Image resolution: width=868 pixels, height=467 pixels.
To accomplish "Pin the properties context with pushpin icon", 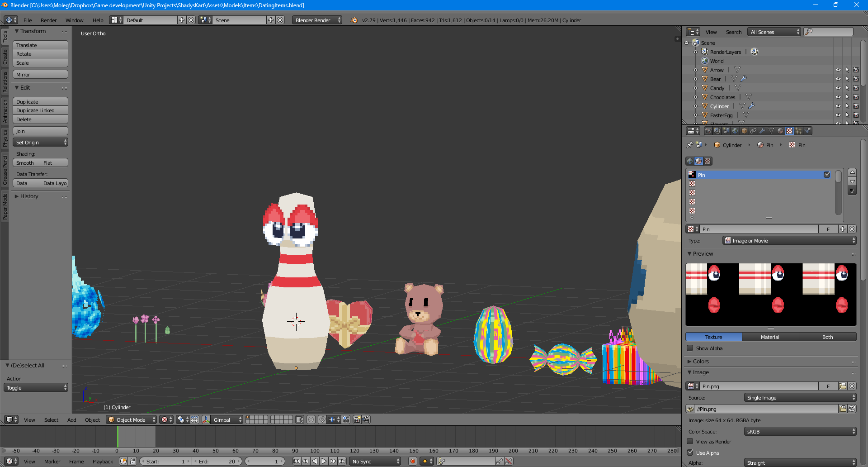I will pyautogui.click(x=690, y=145).
